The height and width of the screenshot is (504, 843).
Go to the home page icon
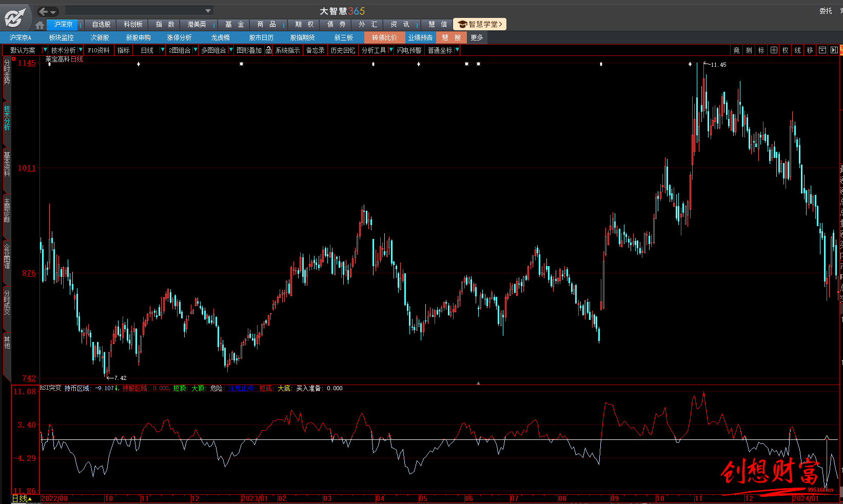pos(40,25)
